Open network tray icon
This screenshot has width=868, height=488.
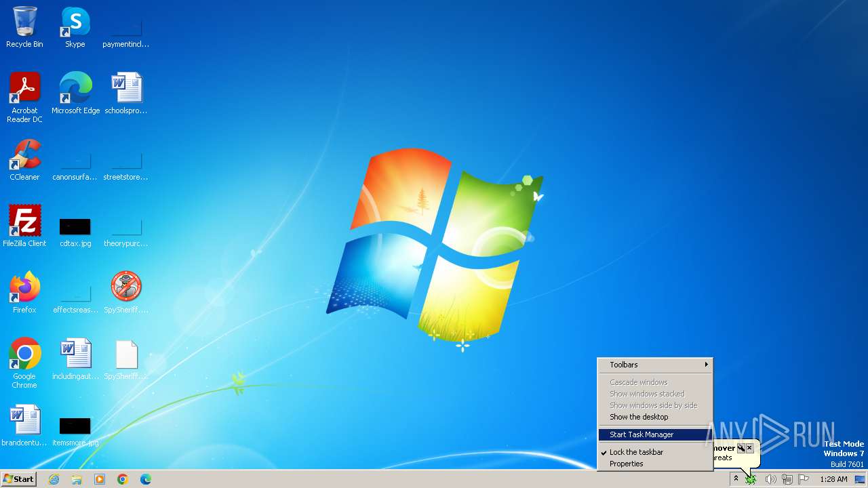[x=787, y=480]
